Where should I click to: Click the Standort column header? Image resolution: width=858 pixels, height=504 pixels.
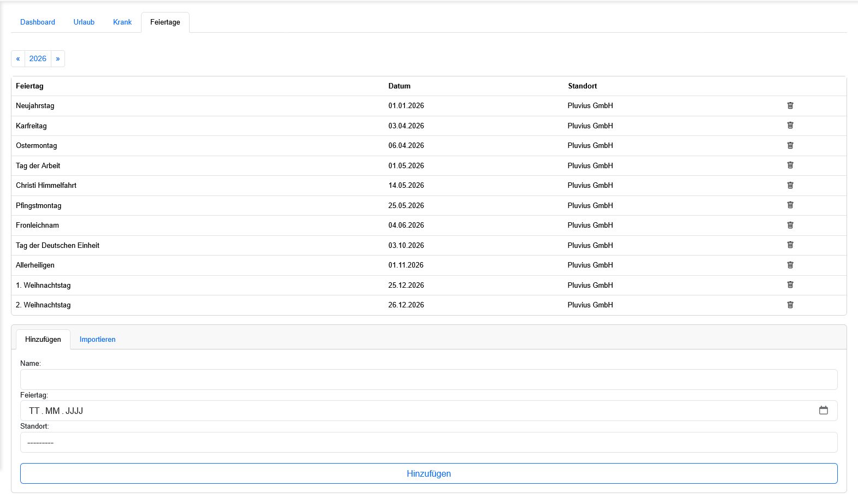[x=583, y=86]
